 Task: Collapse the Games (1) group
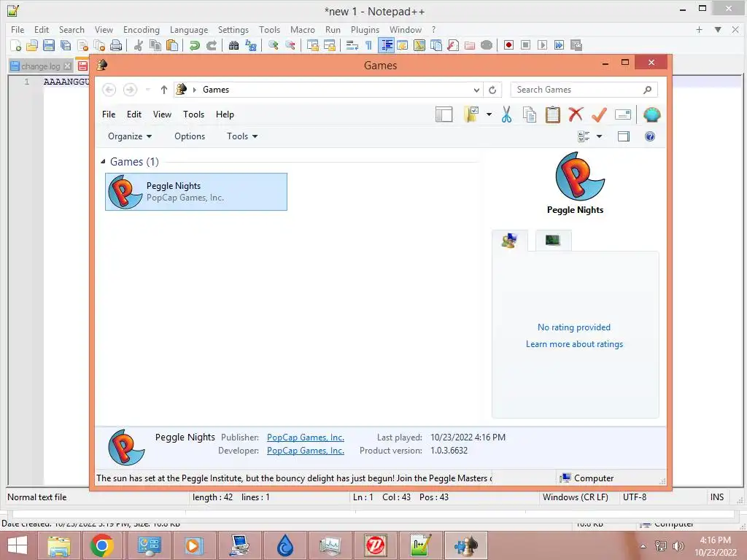click(x=104, y=162)
